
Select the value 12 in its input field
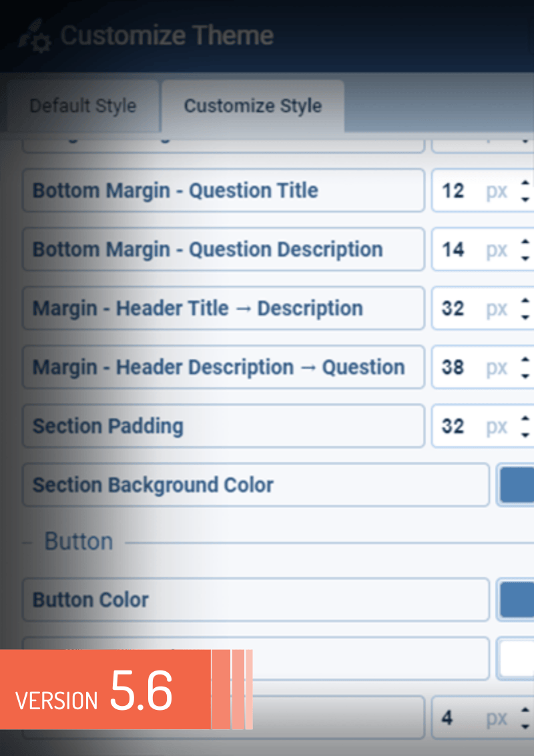point(453,190)
